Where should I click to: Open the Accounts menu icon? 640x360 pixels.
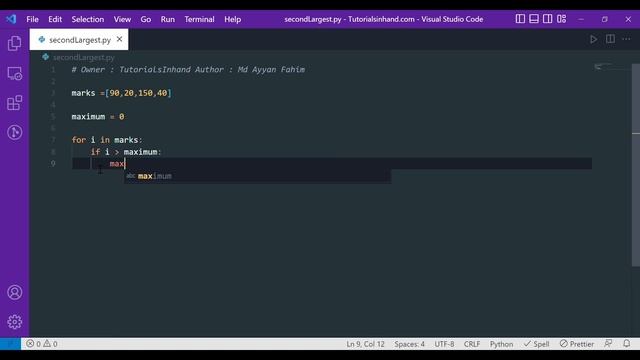click(14, 292)
